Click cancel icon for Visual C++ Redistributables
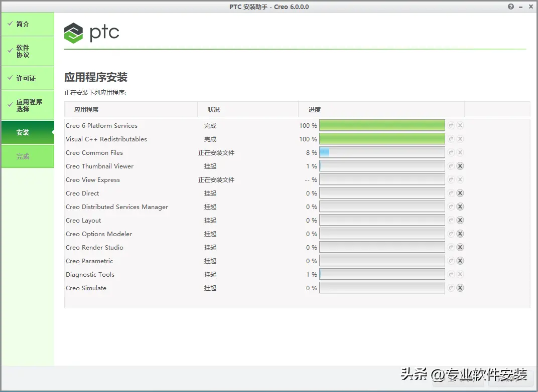Screen dimensions: 538x392 pyautogui.click(x=460, y=139)
